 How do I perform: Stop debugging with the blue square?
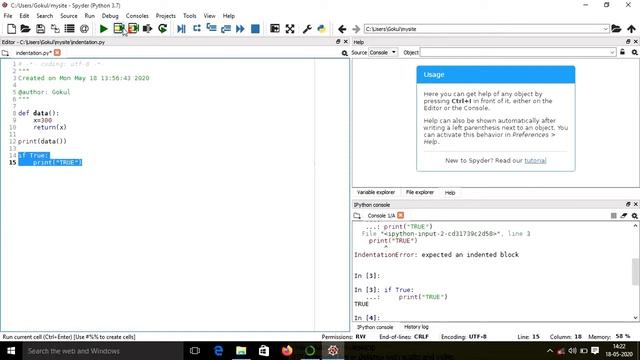[x=255, y=29]
